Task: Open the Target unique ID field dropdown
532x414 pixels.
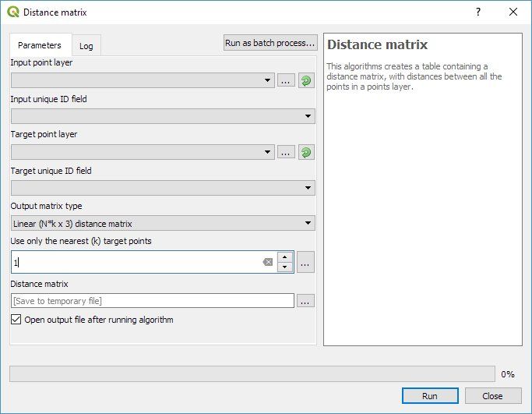Action: tap(309, 188)
